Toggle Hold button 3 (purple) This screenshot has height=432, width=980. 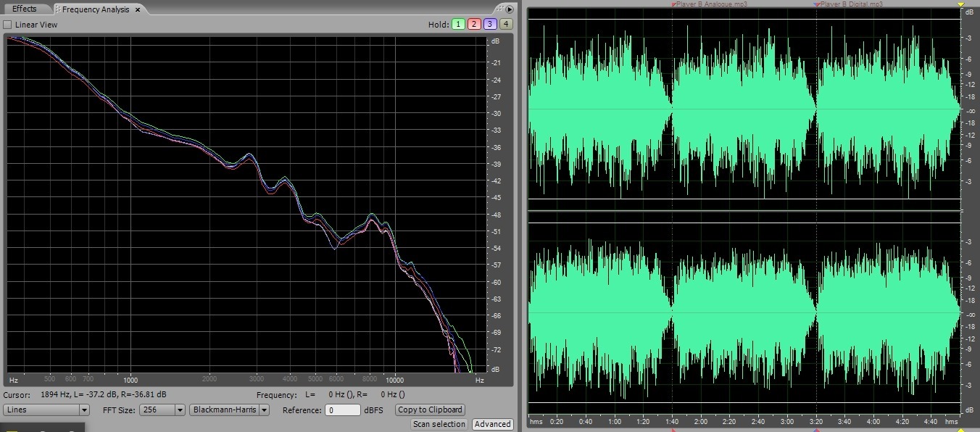[x=490, y=24]
